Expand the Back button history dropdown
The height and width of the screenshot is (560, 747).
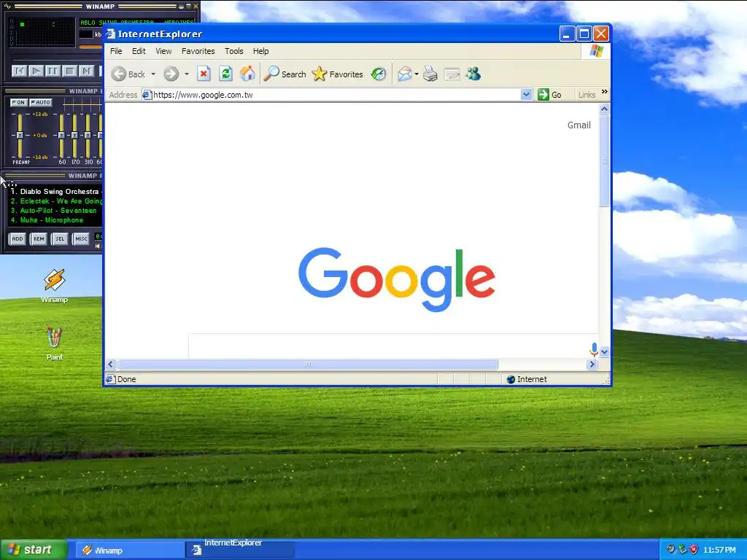point(153,74)
